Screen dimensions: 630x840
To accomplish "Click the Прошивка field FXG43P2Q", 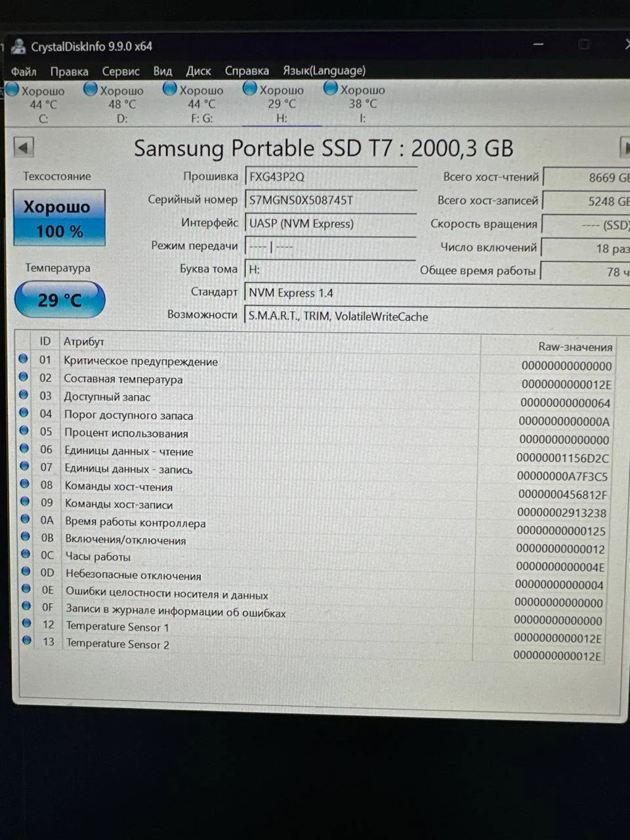I will pos(331,177).
